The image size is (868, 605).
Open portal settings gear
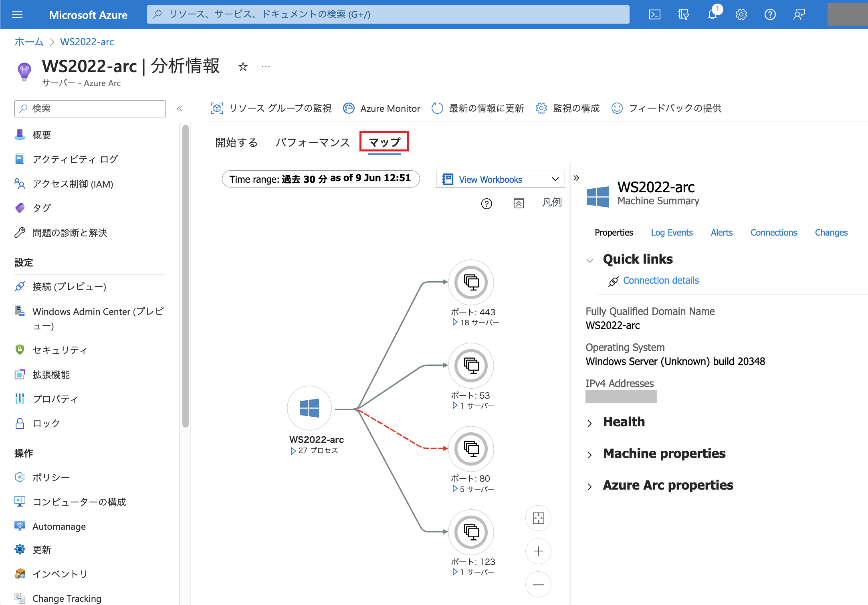coord(741,15)
